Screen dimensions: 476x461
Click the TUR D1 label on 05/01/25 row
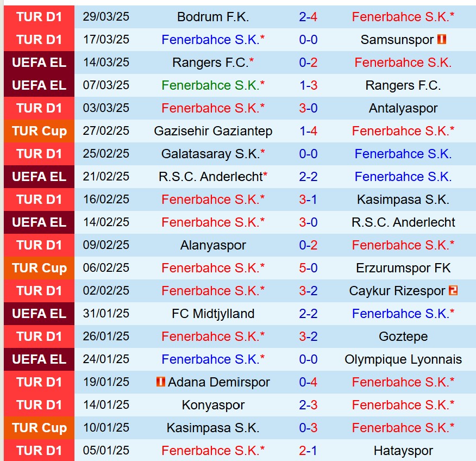click(39, 451)
